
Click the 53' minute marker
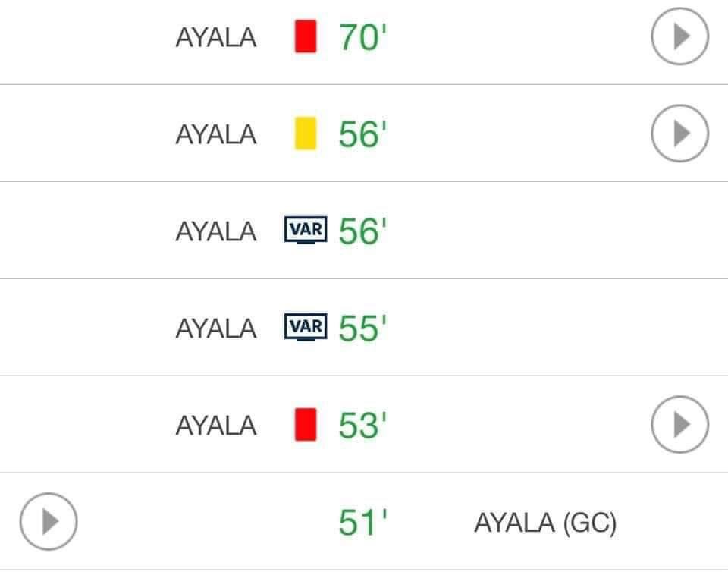coord(362,426)
